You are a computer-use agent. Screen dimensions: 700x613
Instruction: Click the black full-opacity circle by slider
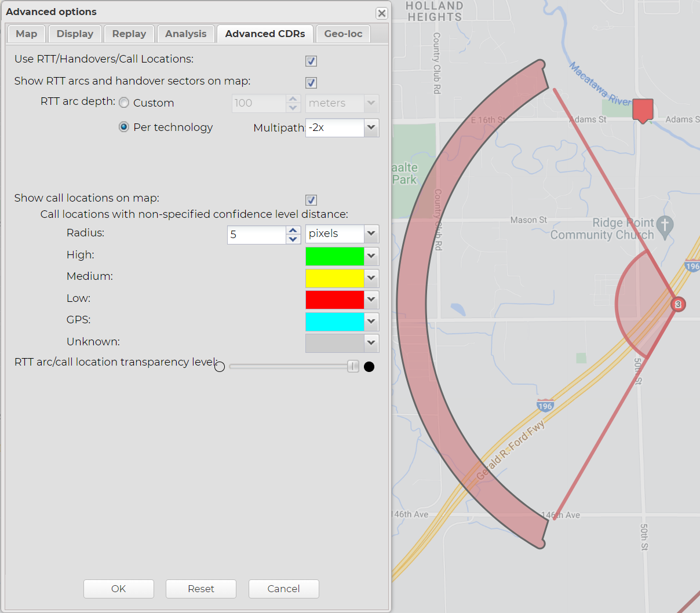tap(369, 366)
